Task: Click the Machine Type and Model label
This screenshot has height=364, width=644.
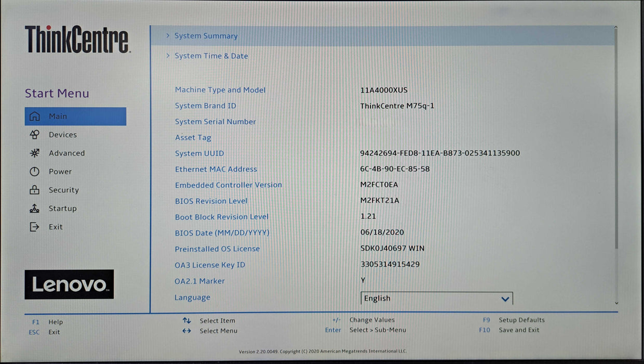Action: click(x=220, y=90)
